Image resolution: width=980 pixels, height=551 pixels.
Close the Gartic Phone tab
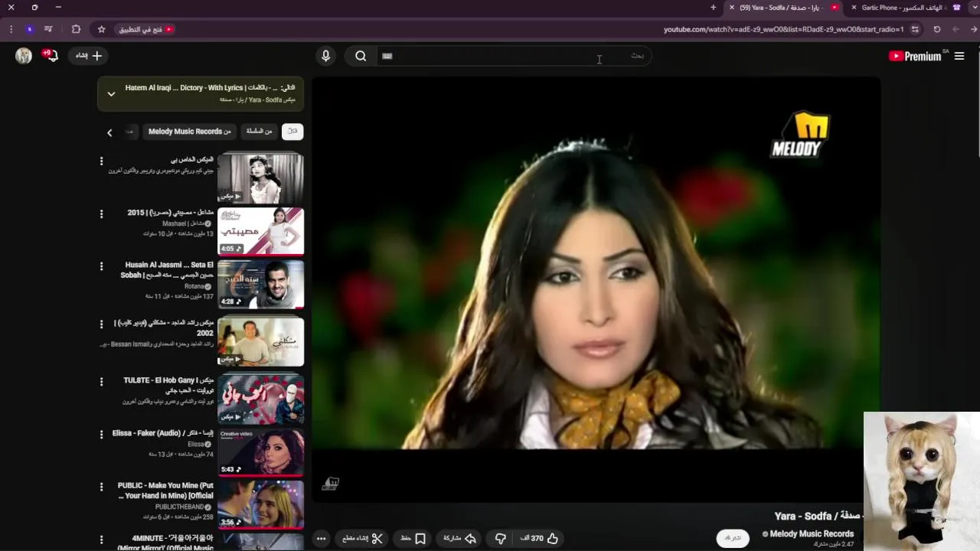[x=854, y=8]
